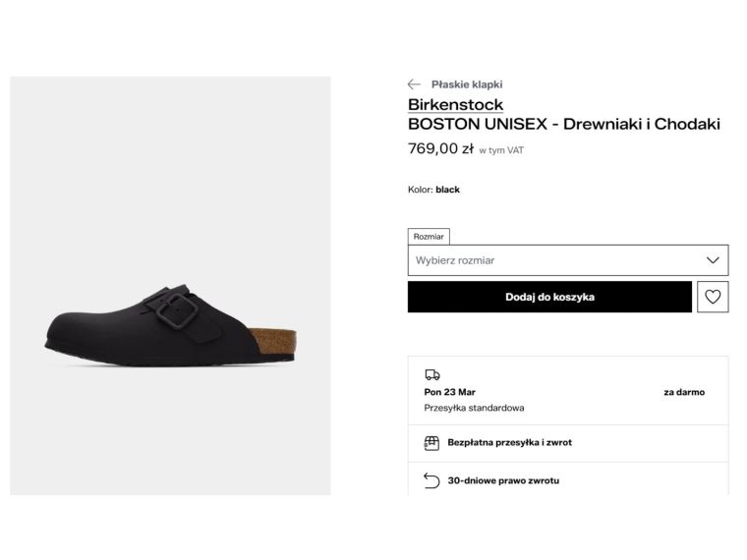The height and width of the screenshot is (560, 747).
Task: Expand 'Bezpłatna przesyłka i zwrot' info
Action: 509,443
